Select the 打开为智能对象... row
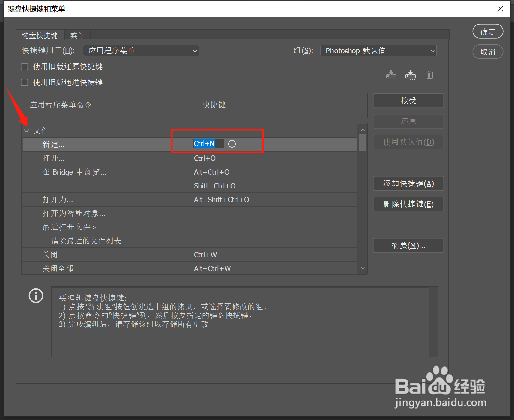Viewport: 514px width, 420px height. (x=190, y=213)
